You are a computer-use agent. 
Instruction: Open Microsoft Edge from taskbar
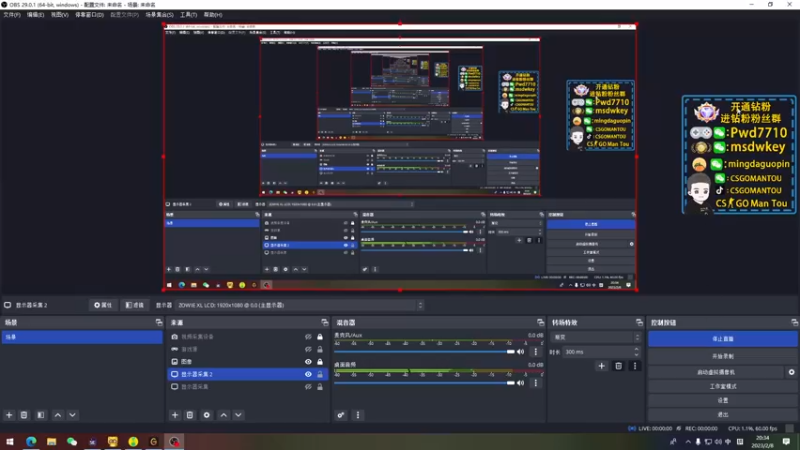31,441
